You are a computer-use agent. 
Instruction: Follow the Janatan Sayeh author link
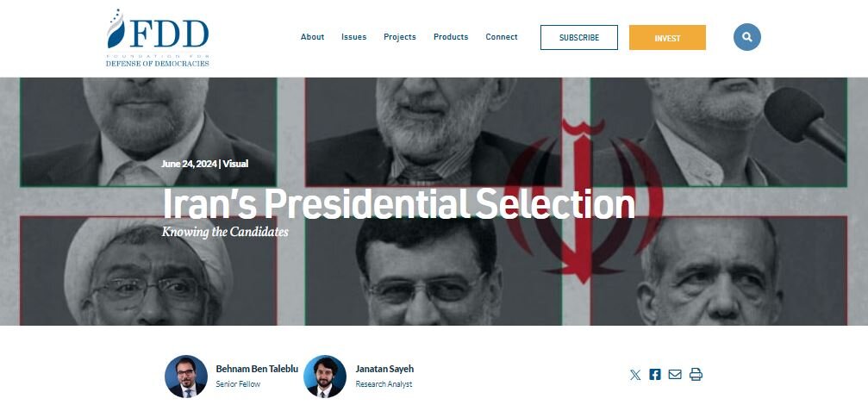coord(384,369)
